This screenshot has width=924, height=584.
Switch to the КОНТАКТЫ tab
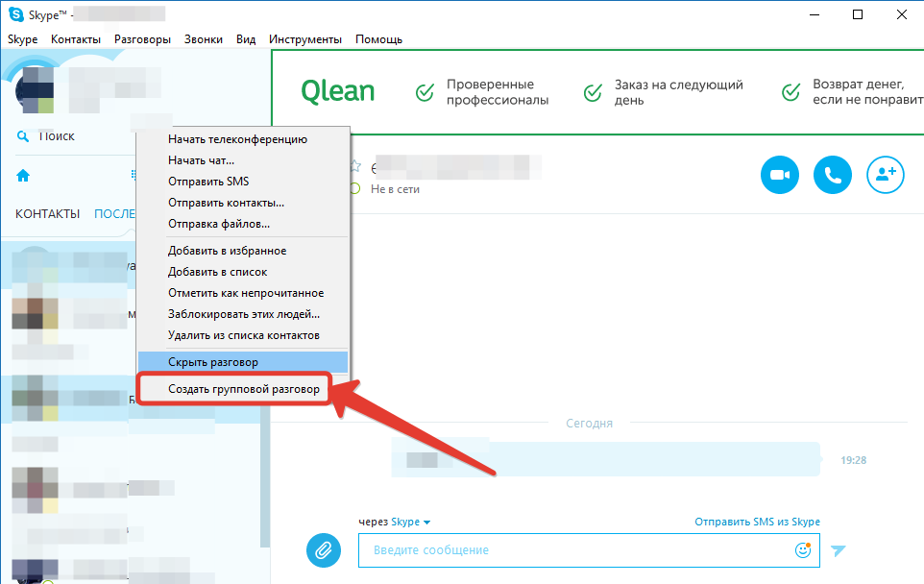(48, 214)
